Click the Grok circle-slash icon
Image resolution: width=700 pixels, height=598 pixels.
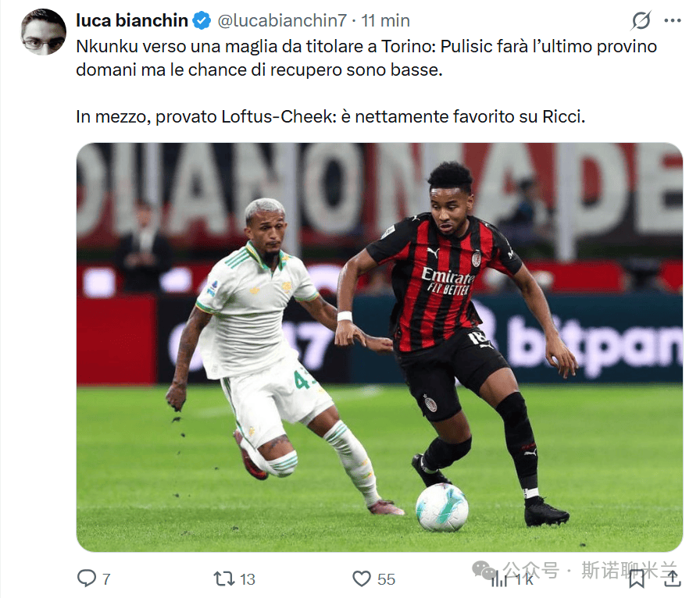tap(641, 20)
